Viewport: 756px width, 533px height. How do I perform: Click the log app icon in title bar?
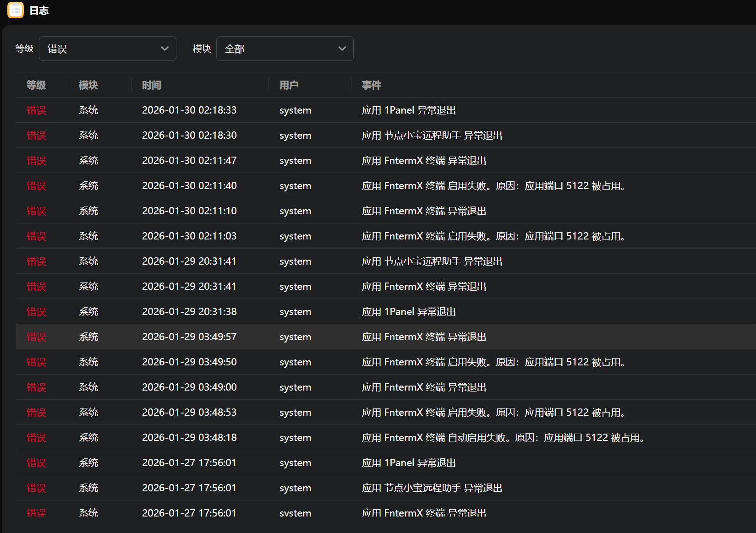click(16, 10)
